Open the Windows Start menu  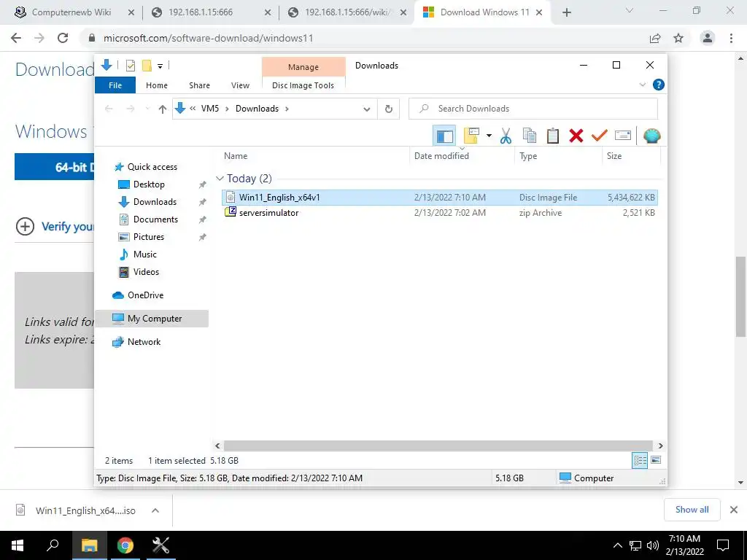[18, 545]
